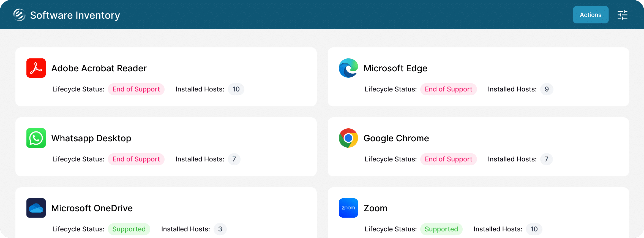
Task: Click Lifecycle Status label on Zoom card
Action: (391, 229)
